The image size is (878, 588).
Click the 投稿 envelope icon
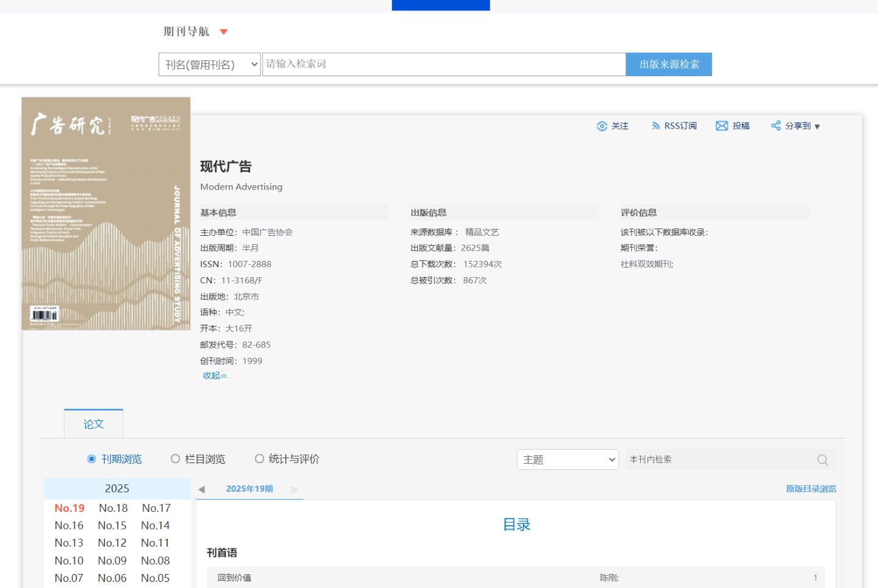[722, 126]
